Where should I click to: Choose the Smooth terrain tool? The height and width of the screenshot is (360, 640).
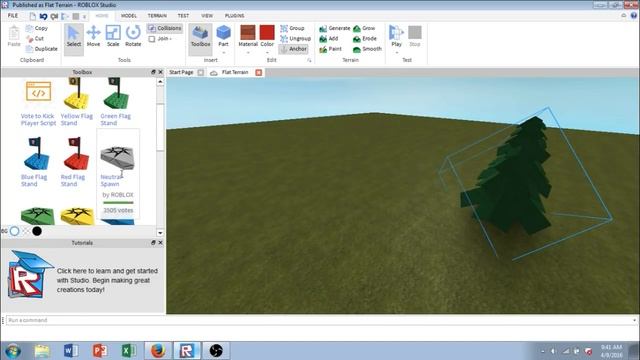click(x=367, y=49)
